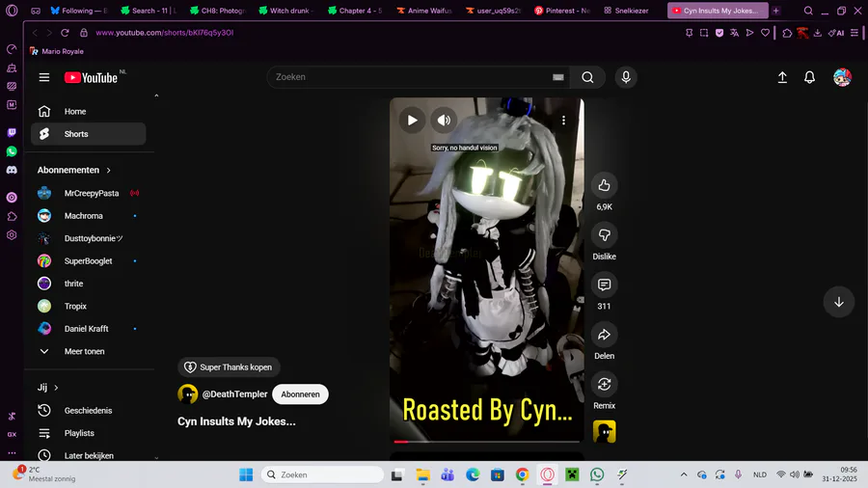Open the YouTube hamburger guide menu
The width and height of the screenshot is (868, 488).
coord(44,77)
